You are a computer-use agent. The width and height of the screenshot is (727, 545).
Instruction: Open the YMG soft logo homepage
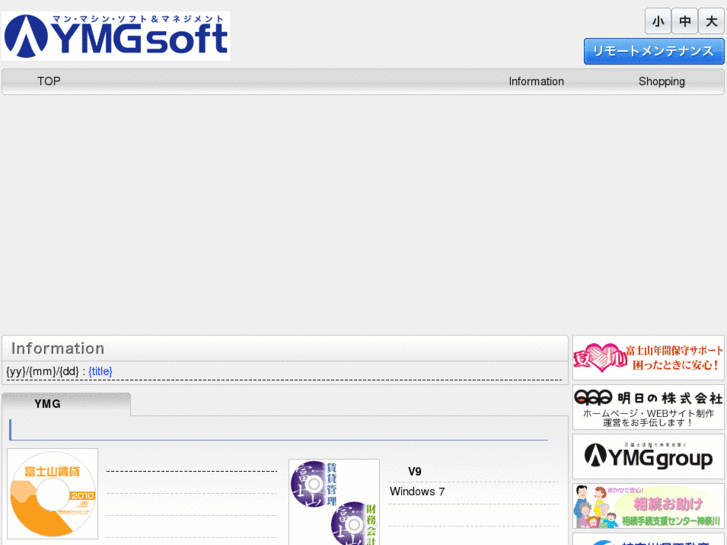[x=116, y=36]
